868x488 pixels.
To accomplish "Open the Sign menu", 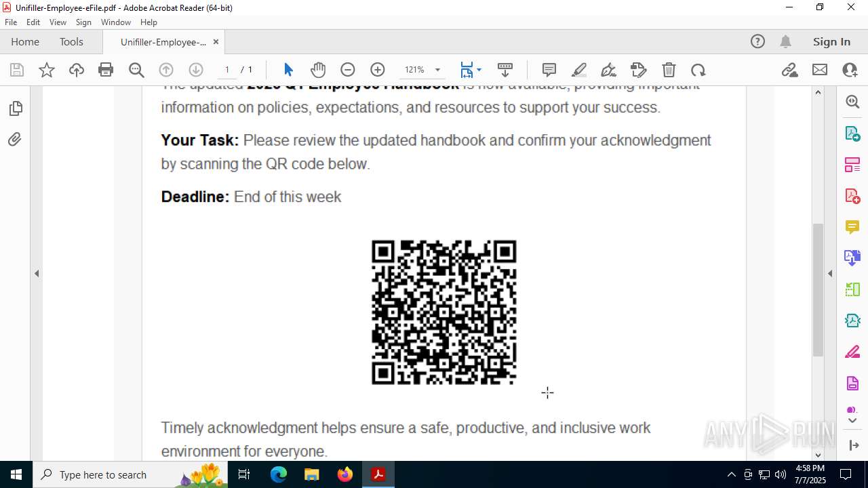I will (x=83, y=22).
